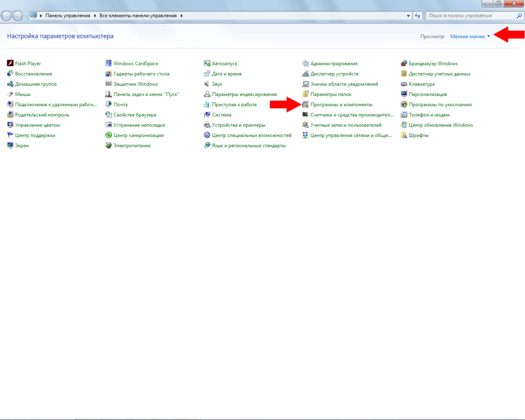The width and height of the screenshot is (525, 420).
Task: Click the Диспетчер учетных данных icon
Action: [x=404, y=73]
